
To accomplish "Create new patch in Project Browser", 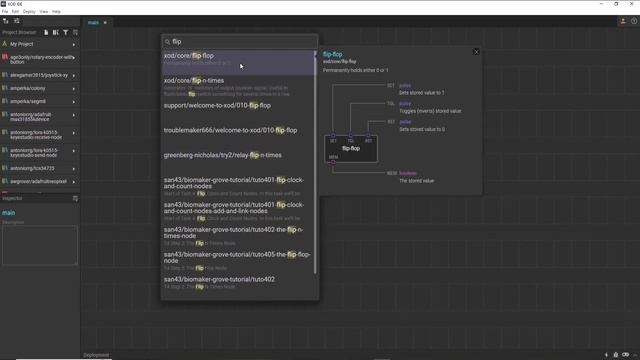I will (46, 32).
